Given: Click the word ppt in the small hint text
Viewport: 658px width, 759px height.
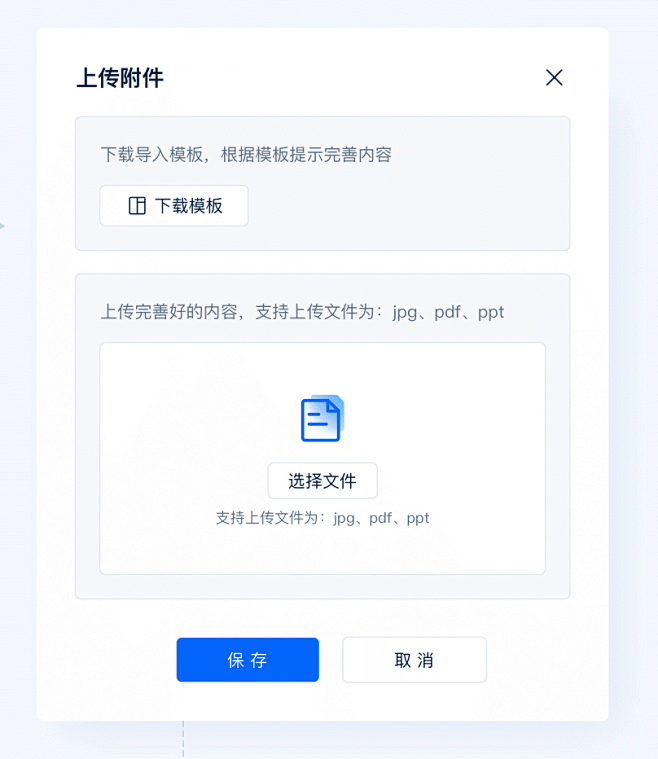Looking at the screenshot, I should point(418,519).
